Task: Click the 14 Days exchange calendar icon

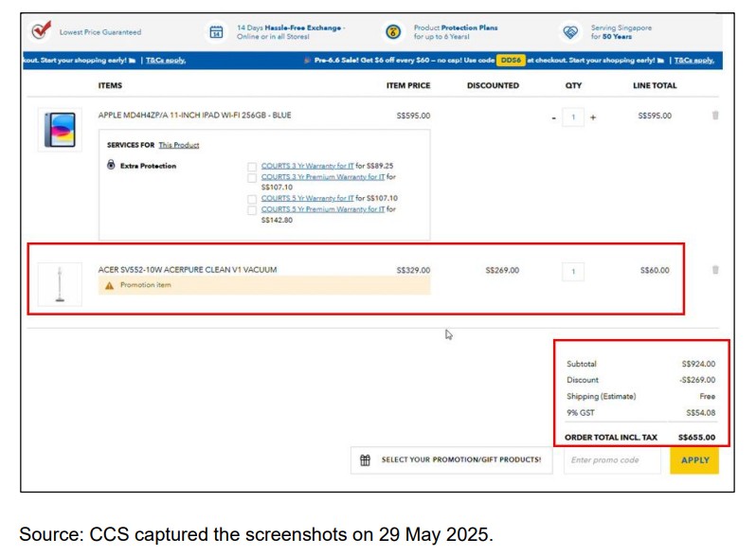Action: click(x=216, y=32)
